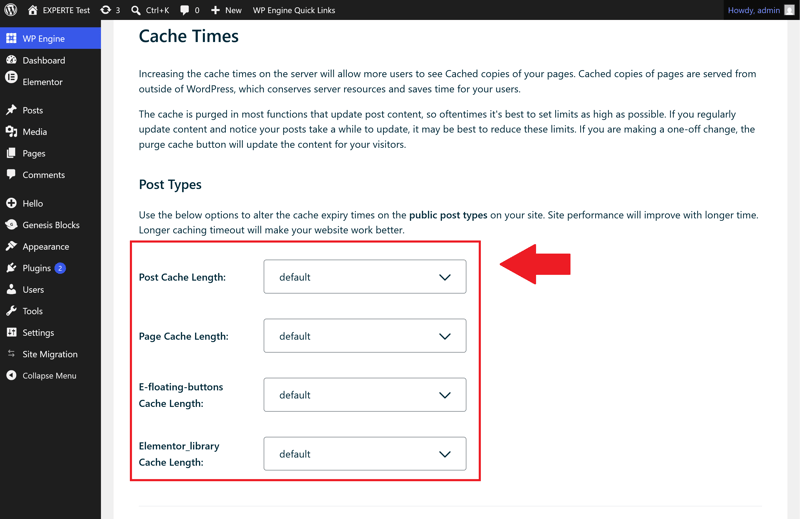The image size is (800, 519).
Task: Open the E-floating-buttons Cache Length dropdown
Action: coord(365,394)
